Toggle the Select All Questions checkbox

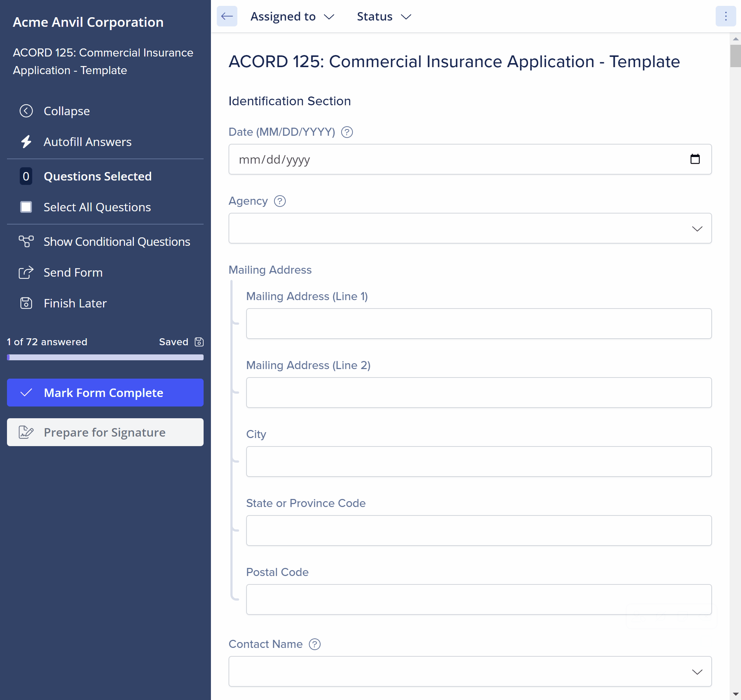pos(26,207)
